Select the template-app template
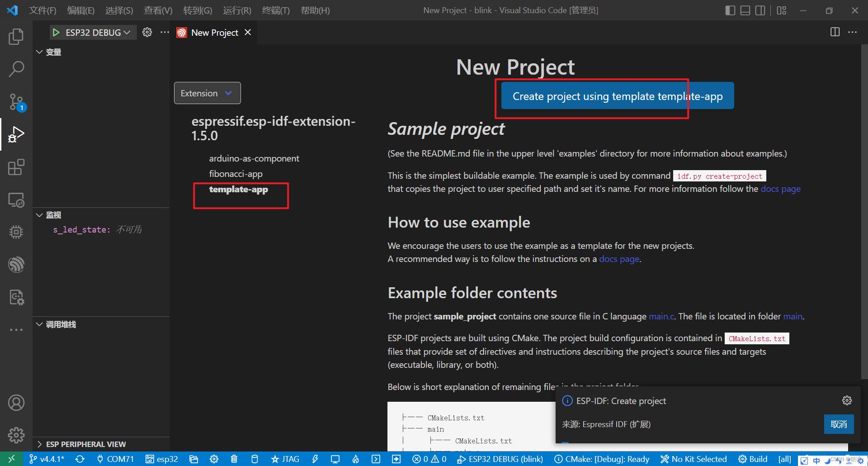Image resolution: width=868 pixels, height=466 pixels. pyautogui.click(x=238, y=189)
